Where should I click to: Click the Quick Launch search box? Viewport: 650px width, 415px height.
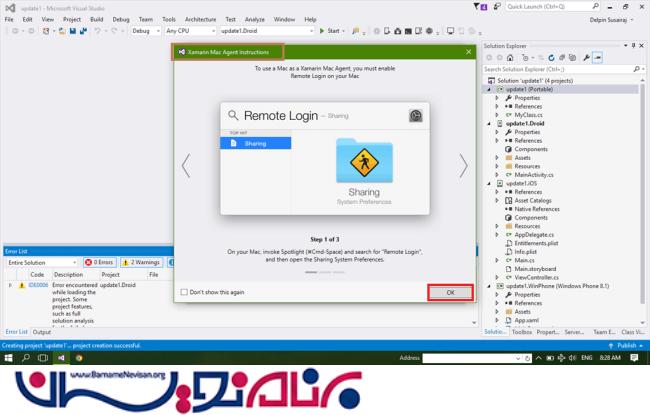[x=553, y=7]
